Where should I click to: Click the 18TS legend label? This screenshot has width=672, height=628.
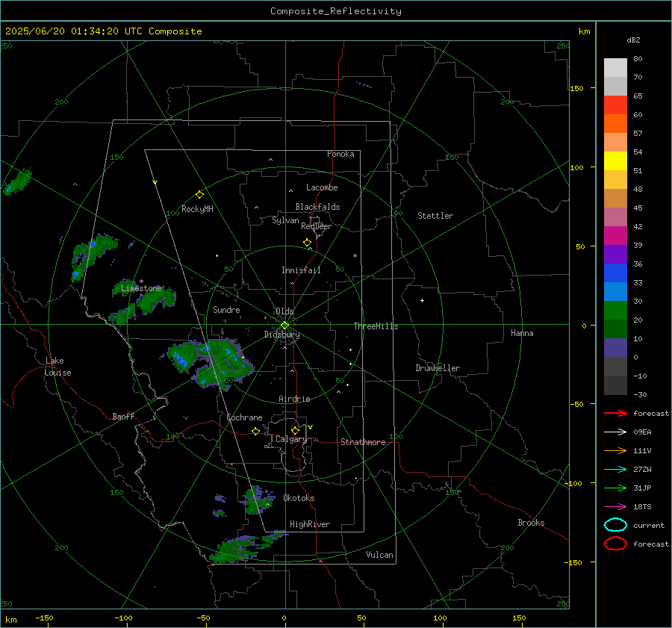click(x=642, y=507)
